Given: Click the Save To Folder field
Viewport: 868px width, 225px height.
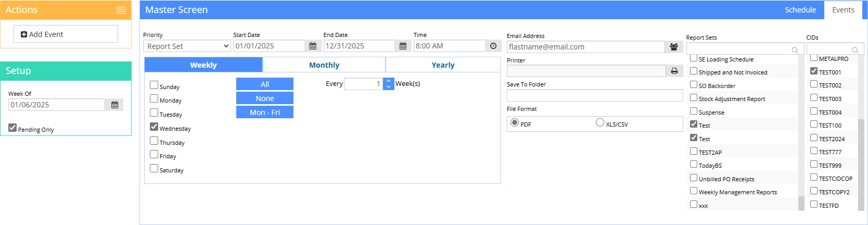Looking at the screenshot, I should 595,95.
